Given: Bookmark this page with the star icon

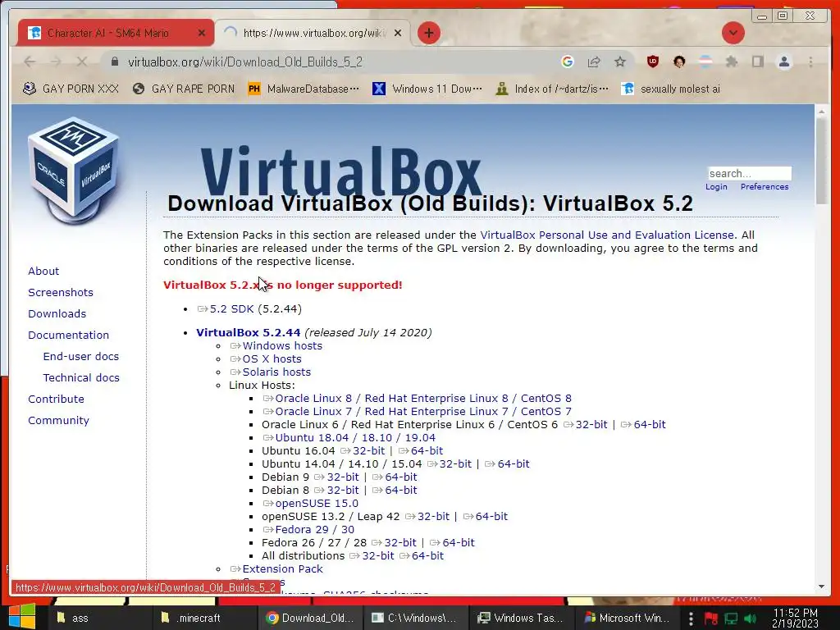Looking at the screenshot, I should pos(620,62).
